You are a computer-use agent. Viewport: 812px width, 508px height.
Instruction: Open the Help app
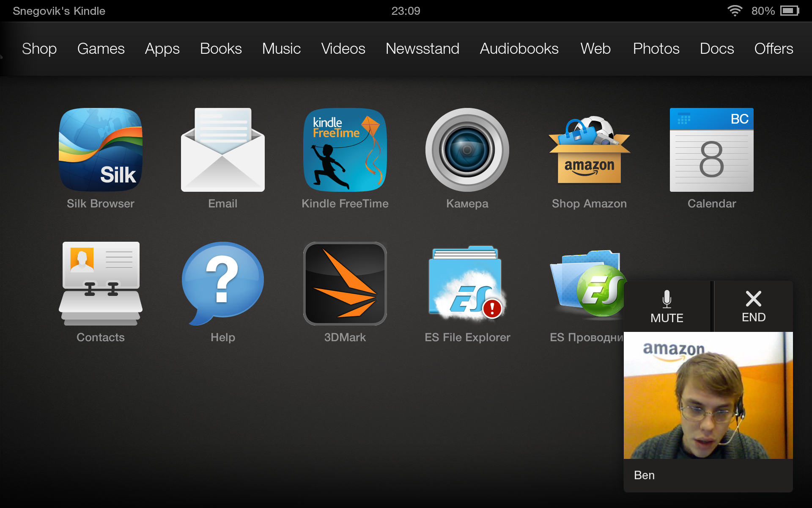(223, 284)
